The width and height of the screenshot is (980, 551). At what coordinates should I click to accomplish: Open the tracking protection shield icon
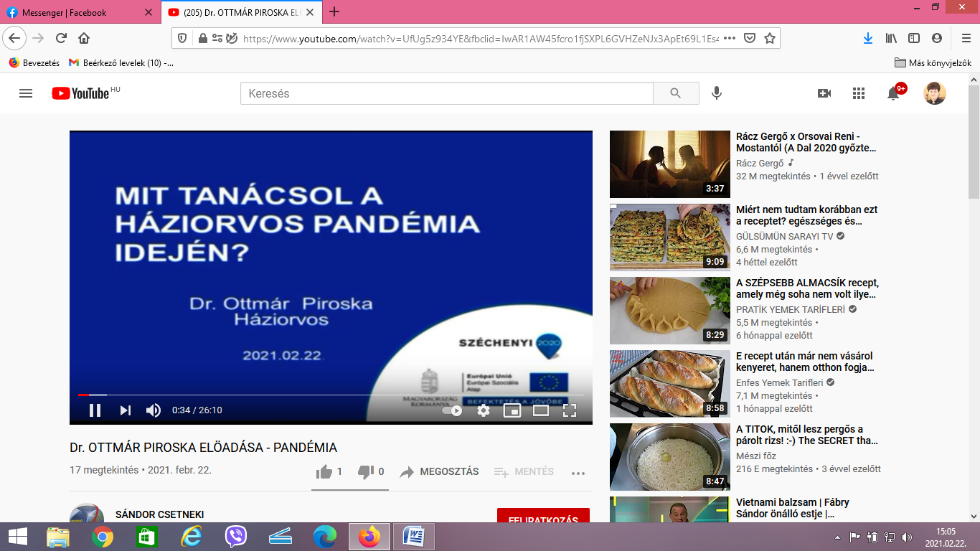tap(182, 38)
